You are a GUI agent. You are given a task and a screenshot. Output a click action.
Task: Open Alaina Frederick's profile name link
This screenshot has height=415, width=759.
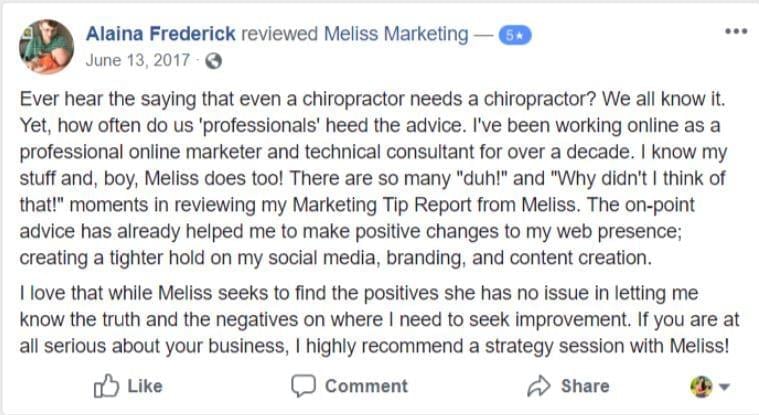coord(161,34)
